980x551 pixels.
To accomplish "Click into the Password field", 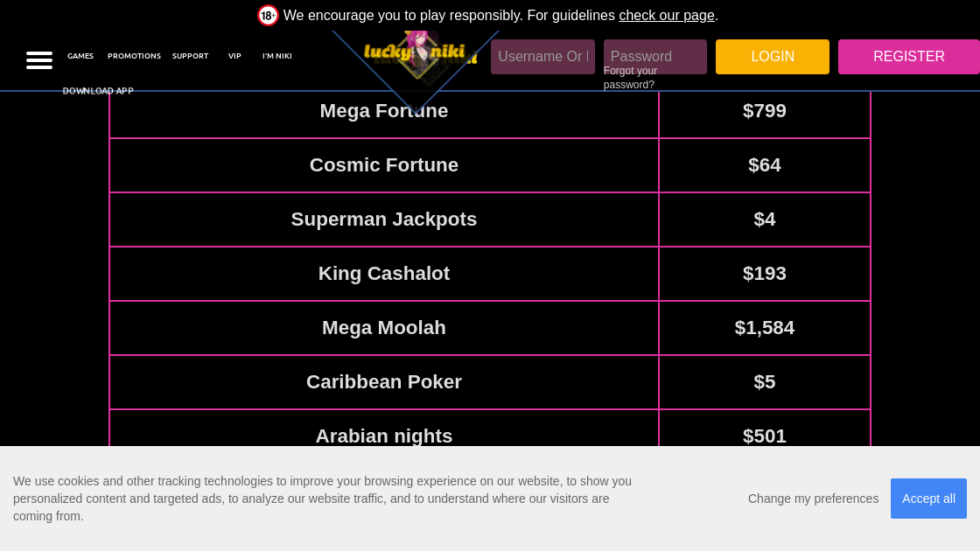I will [x=654, y=56].
